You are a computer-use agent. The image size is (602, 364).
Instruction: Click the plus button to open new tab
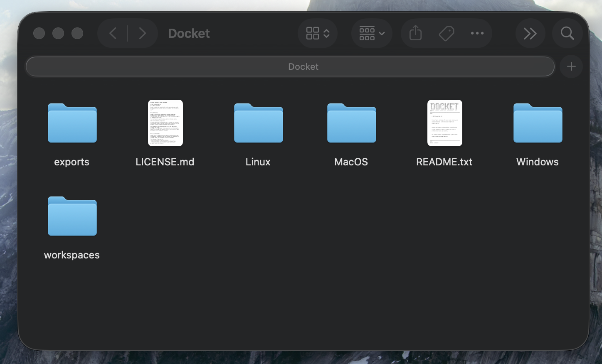(x=571, y=66)
